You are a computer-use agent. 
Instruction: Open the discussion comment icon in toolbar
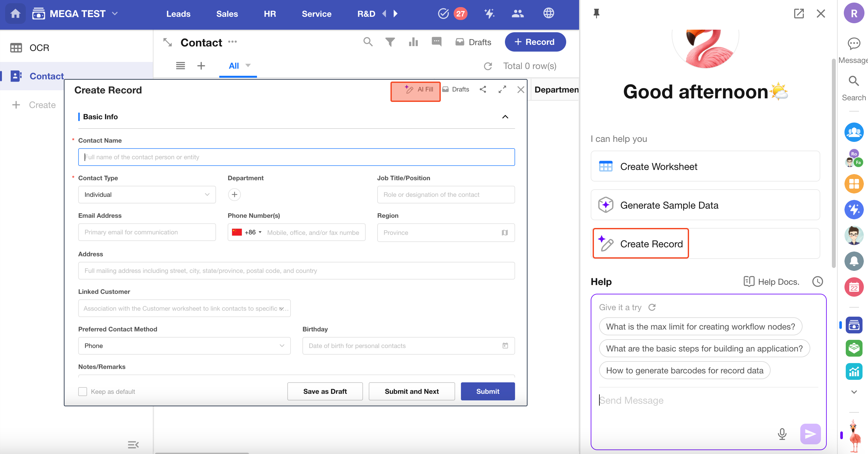click(436, 42)
